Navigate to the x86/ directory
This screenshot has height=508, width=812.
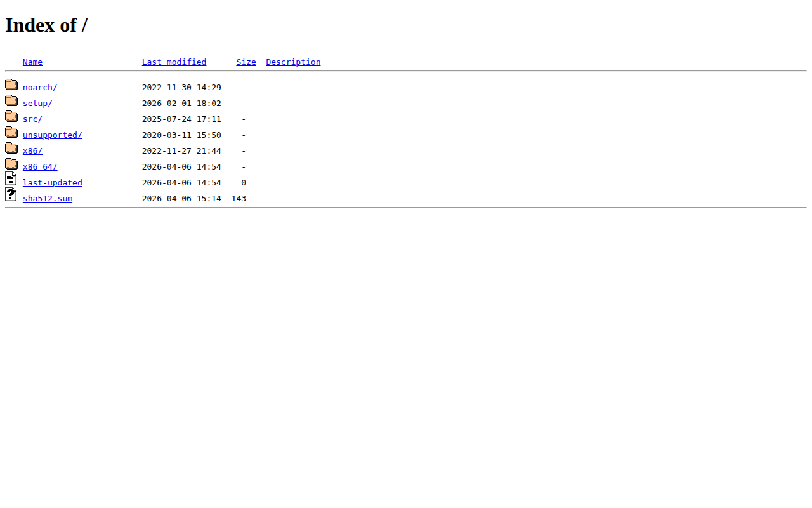click(32, 151)
